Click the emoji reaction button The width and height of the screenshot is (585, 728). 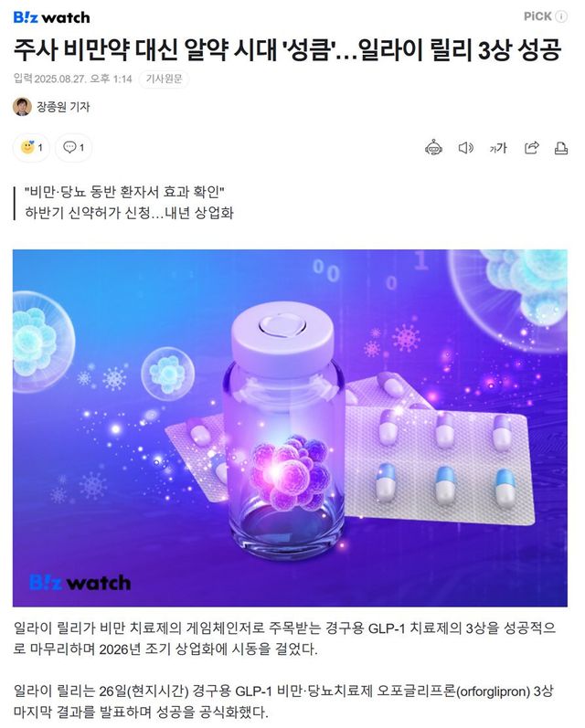pos(31,148)
